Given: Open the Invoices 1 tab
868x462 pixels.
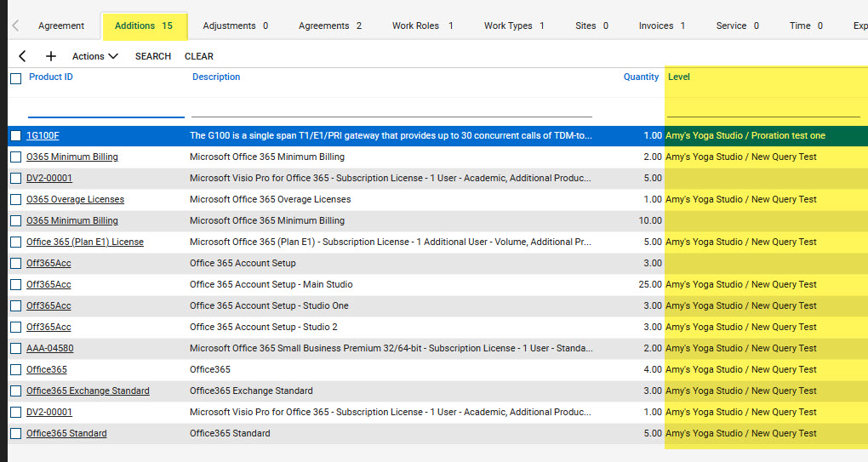Looking at the screenshot, I should pos(661,26).
